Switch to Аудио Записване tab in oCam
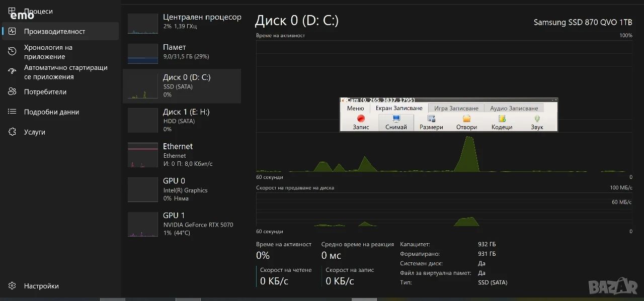Screen dimensions: 644x301 pos(514,108)
